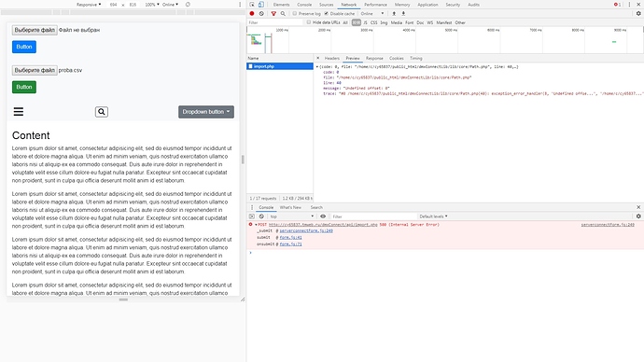
Task: Open network search magnifier icon
Action: (x=283, y=14)
